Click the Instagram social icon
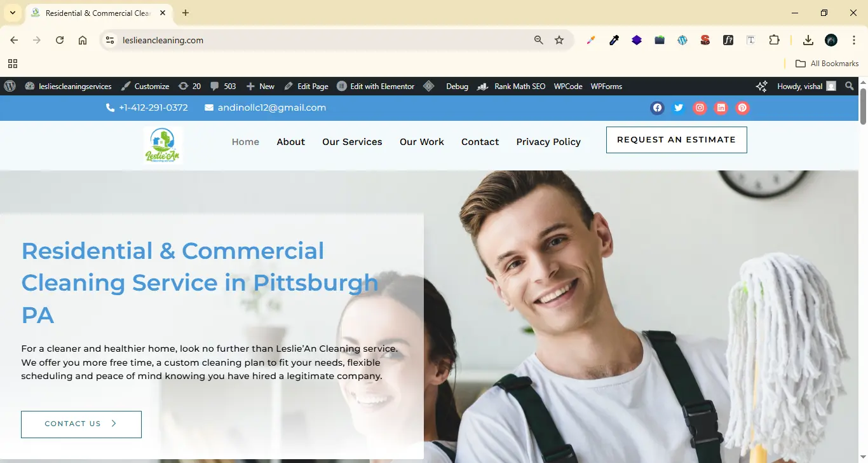 (700, 107)
